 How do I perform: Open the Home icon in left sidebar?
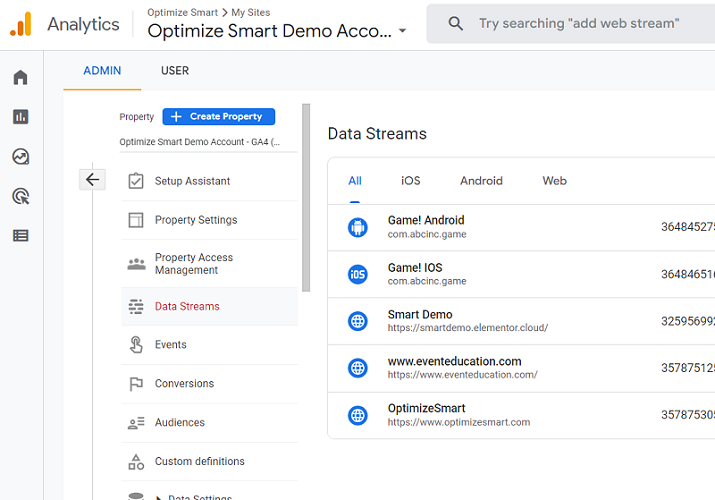(20, 78)
